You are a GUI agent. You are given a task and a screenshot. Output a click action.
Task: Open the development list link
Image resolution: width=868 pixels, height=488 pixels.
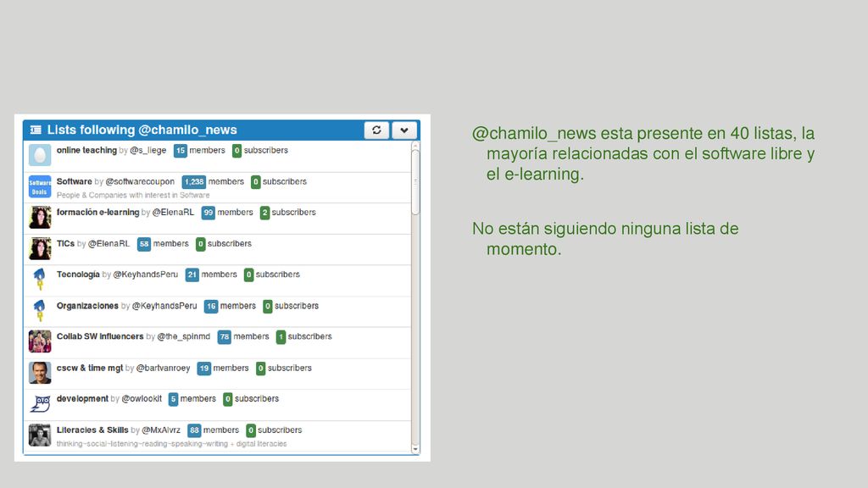click(82, 399)
